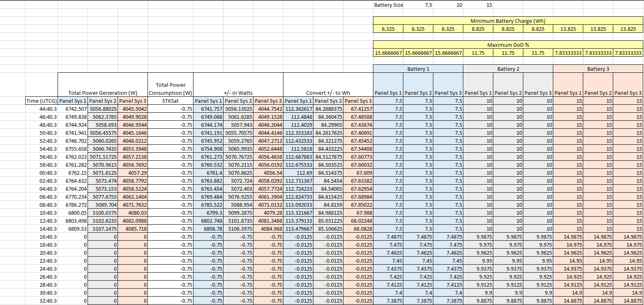Click the Convert +/- to Wh header

coord(328,93)
